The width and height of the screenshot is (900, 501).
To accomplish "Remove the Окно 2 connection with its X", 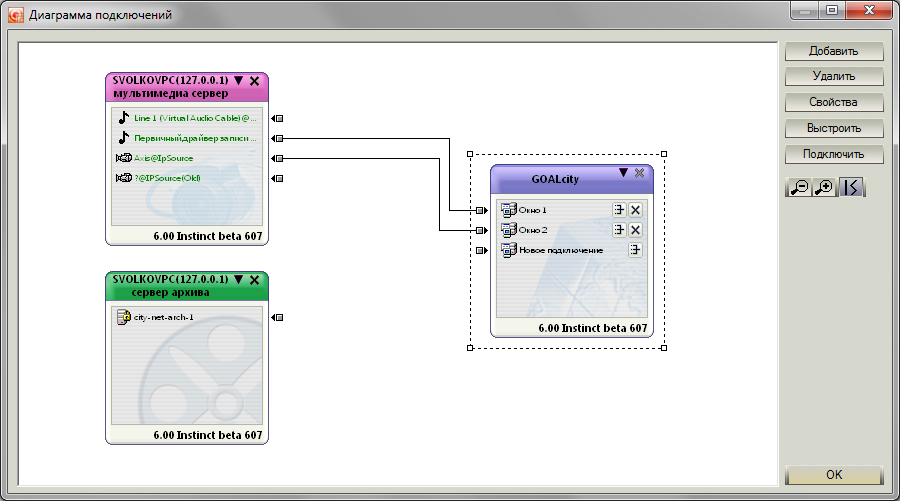I will pos(635,230).
